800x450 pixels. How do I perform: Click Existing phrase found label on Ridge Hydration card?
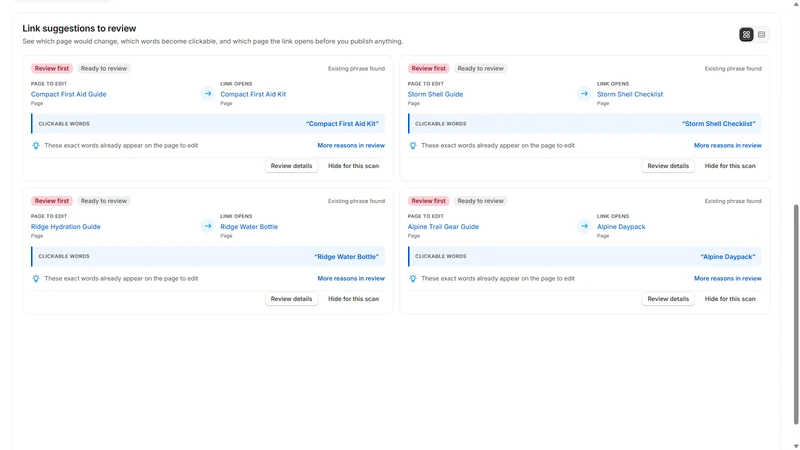click(356, 201)
